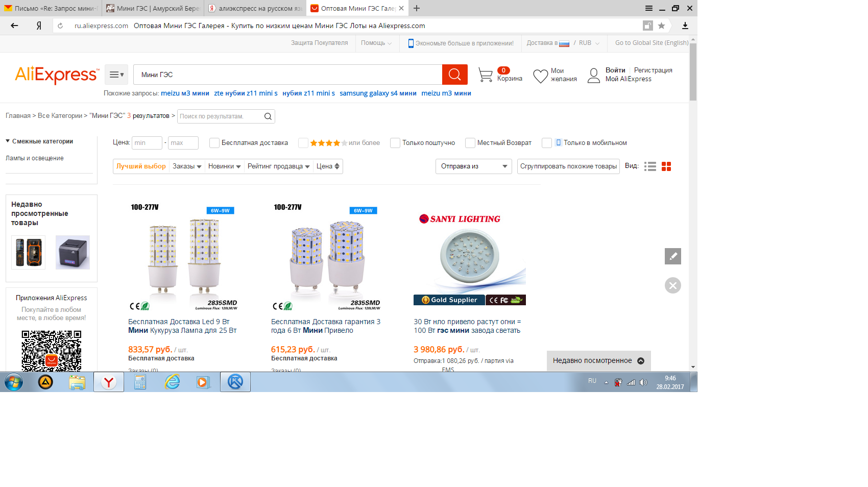This screenshot has width=868, height=487.
Task: Open the Помощь dropdown menu
Action: click(x=376, y=43)
